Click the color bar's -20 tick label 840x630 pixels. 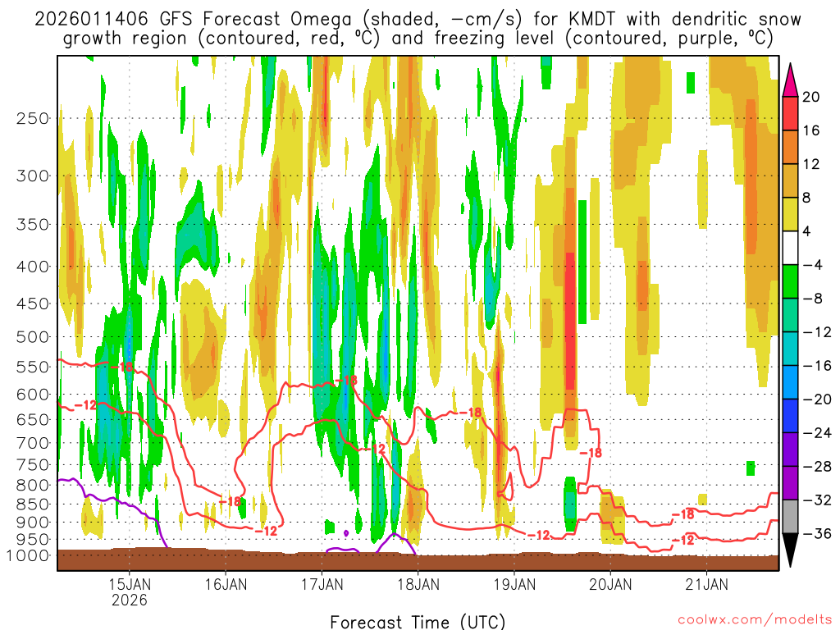817,399
